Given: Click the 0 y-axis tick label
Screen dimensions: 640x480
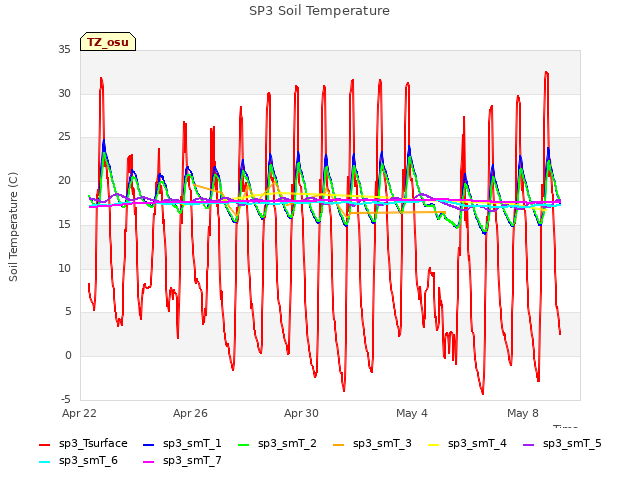Looking at the screenshot, I should [x=68, y=356].
